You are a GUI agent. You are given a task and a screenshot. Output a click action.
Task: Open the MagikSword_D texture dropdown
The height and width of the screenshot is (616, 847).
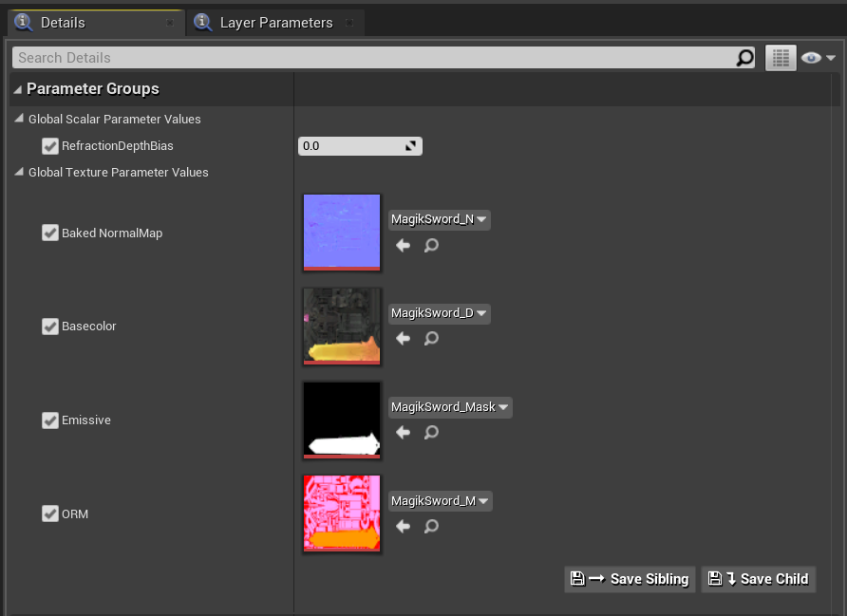pyautogui.click(x=439, y=313)
